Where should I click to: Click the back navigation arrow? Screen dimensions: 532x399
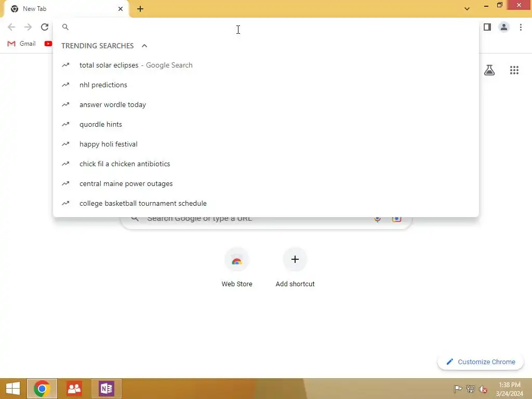pos(11,27)
